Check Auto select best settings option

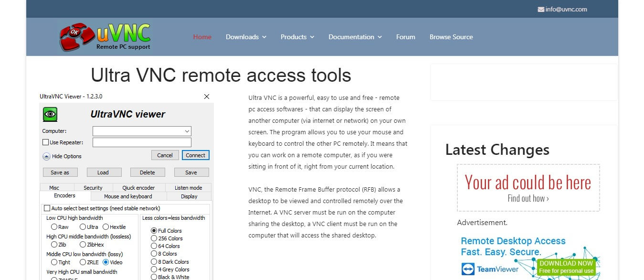(x=47, y=208)
